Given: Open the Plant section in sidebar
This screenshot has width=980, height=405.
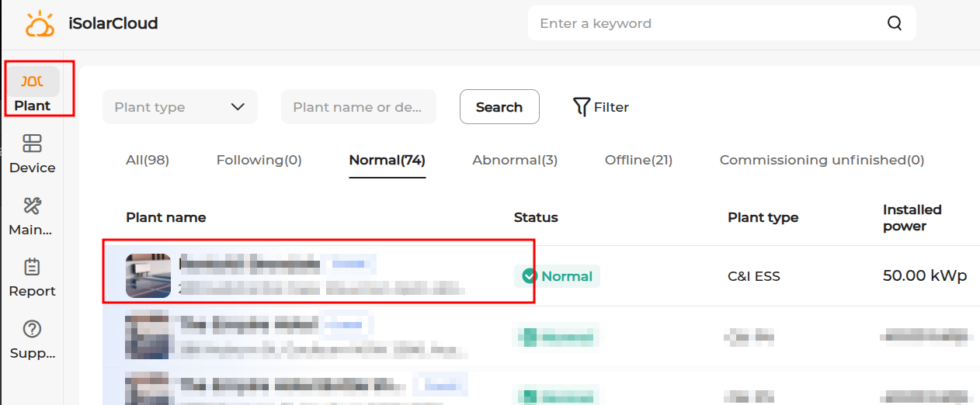Looking at the screenshot, I should pyautogui.click(x=33, y=91).
